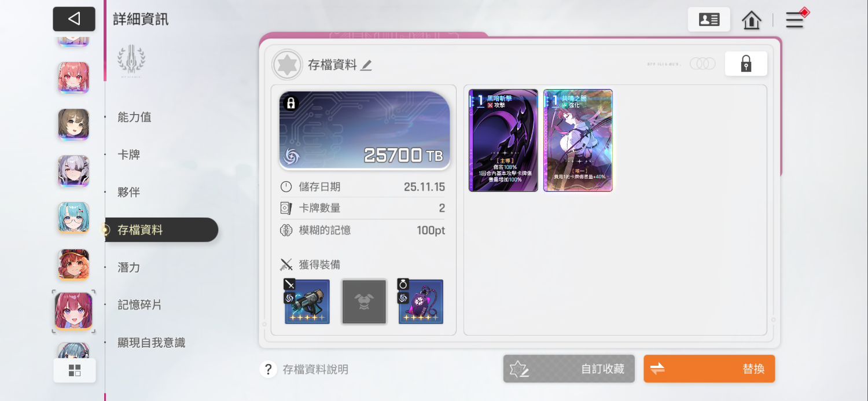Open the 潛力 section
The height and width of the screenshot is (401, 868).
pyautogui.click(x=128, y=267)
